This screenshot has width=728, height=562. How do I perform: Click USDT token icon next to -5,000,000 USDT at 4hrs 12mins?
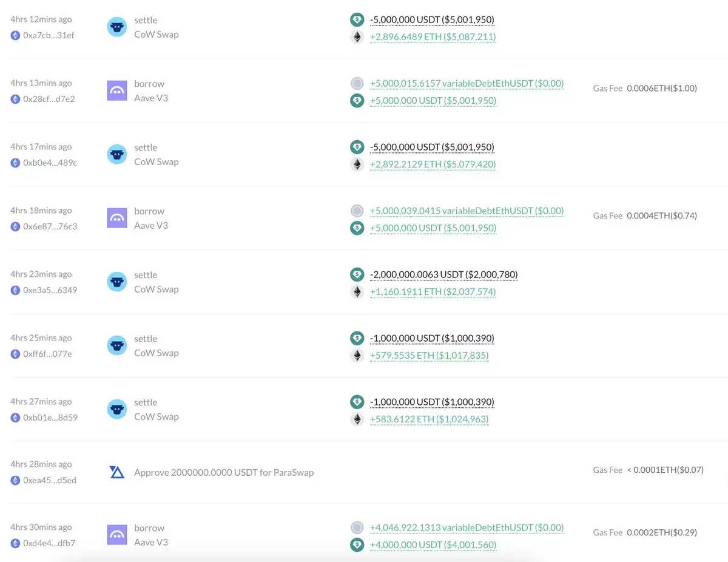coord(357,20)
